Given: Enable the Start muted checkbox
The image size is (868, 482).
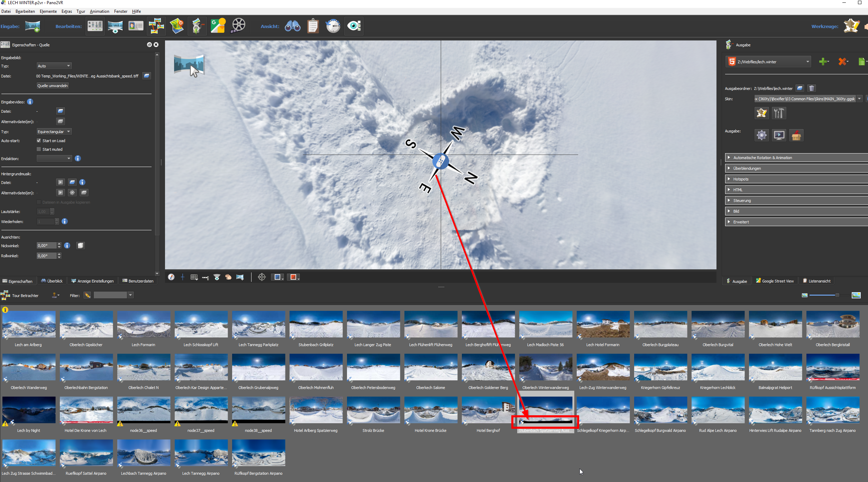Looking at the screenshot, I should tap(39, 149).
